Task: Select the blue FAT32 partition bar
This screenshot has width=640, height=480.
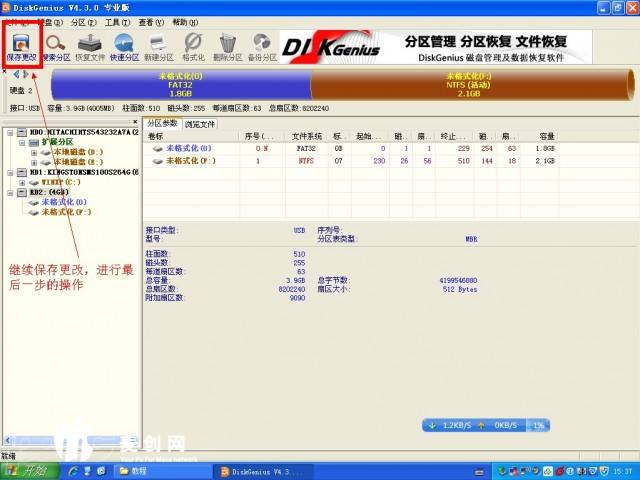Action: [180, 84]
